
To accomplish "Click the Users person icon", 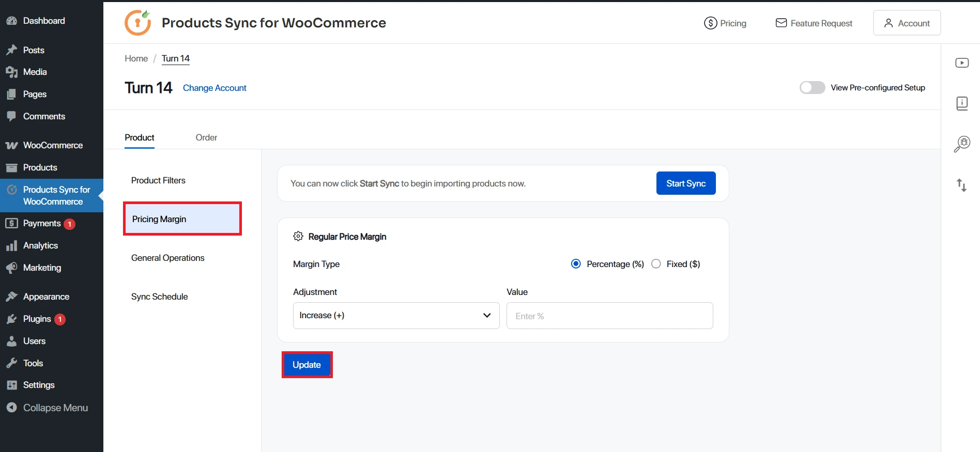I will pos(11,341).
